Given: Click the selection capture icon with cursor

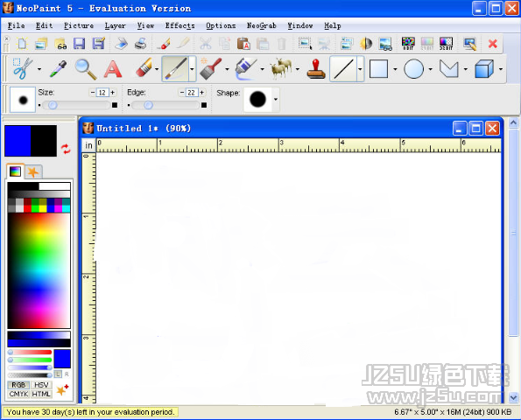Looking at the screenshot, I should 305,44.
